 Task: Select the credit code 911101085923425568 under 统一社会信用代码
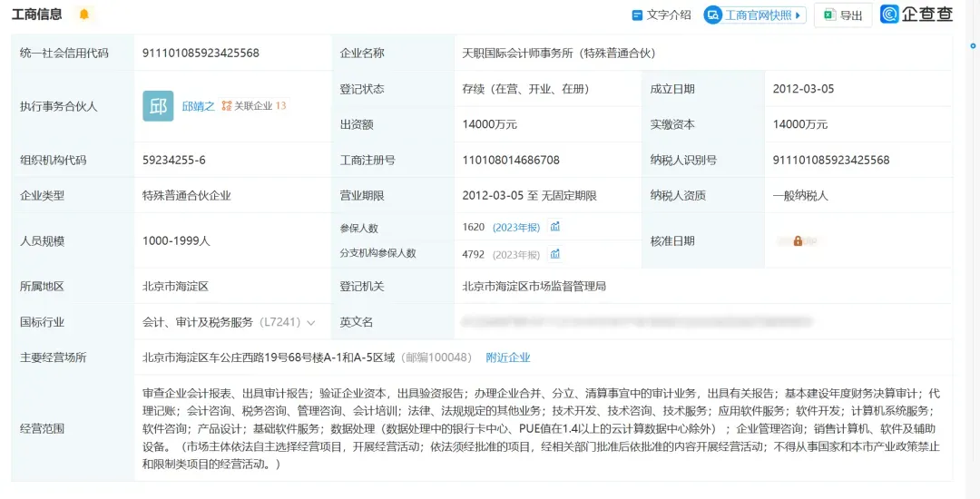(201, 54)
